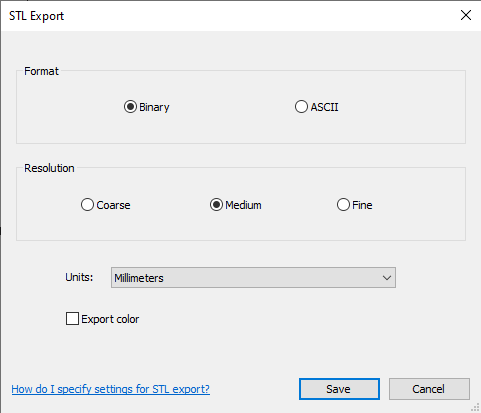Image resolution: width=481 pixels, height=413 pixels.
Task: Cancel the STL export dialog
Action: click(x=429, y=389)
